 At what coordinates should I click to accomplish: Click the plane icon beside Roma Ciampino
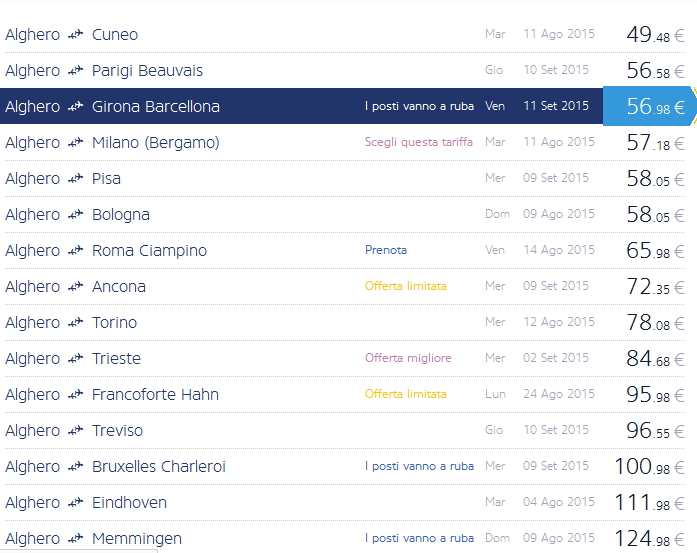75,251
